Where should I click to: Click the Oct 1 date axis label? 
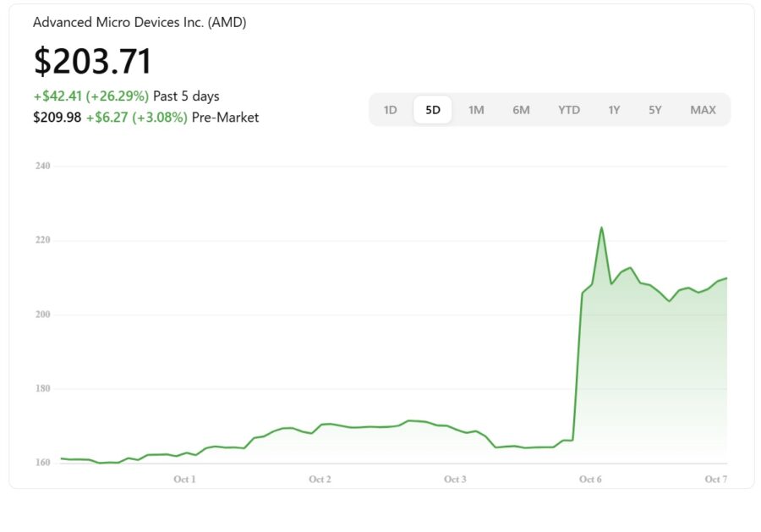tap(184, 480)
